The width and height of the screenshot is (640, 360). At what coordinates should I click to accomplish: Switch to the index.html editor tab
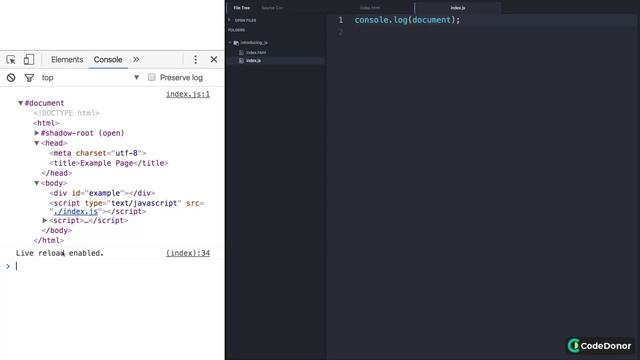click(370, 8)
